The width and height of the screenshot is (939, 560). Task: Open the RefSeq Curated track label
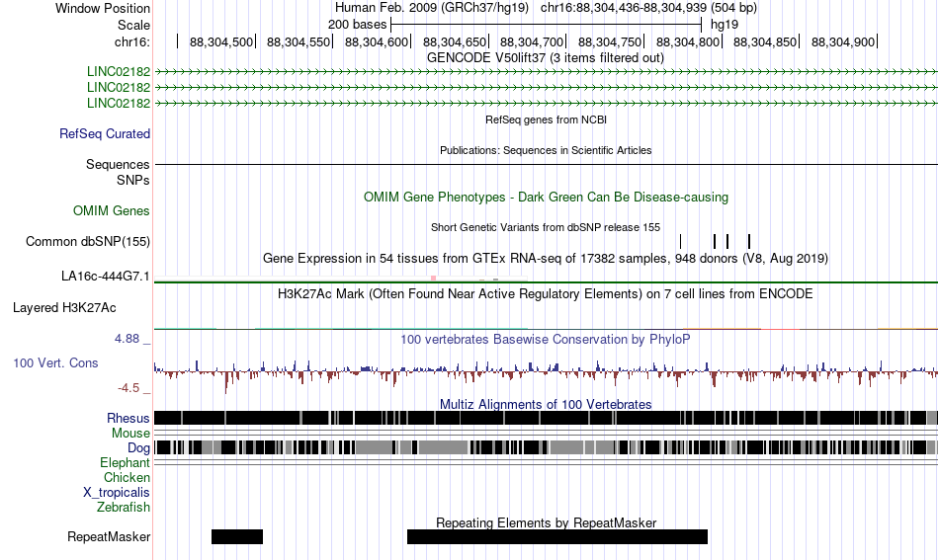tap(104, 134)
